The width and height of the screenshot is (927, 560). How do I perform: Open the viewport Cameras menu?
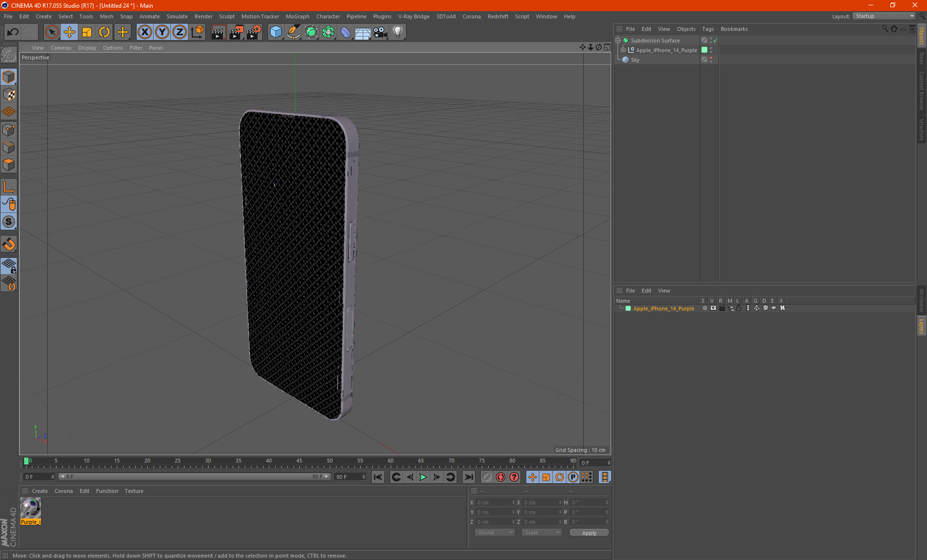click(61, 48)
